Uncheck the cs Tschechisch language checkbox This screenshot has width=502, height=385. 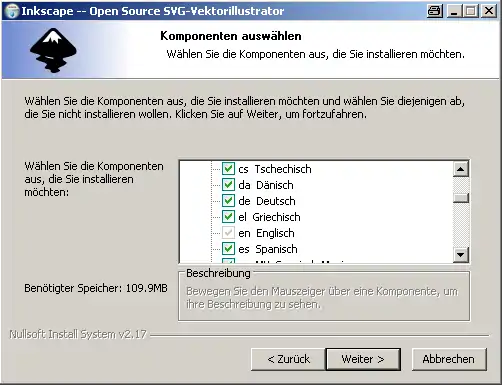pyautogui.click(x=228, y=169)
